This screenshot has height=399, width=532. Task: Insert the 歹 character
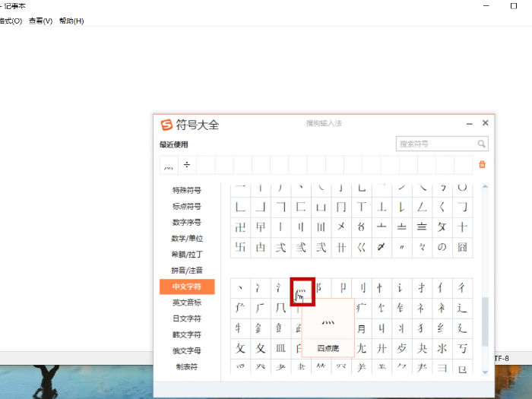tap(402, 348)
